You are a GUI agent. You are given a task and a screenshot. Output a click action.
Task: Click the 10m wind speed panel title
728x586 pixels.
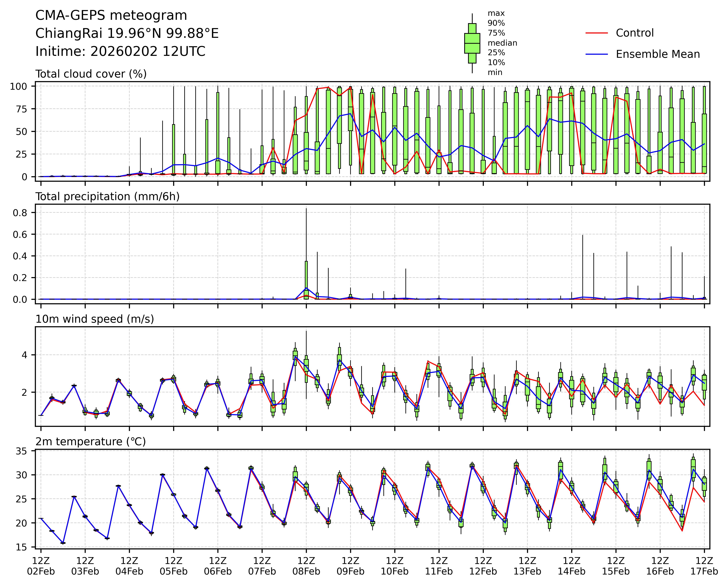[95, 319]
